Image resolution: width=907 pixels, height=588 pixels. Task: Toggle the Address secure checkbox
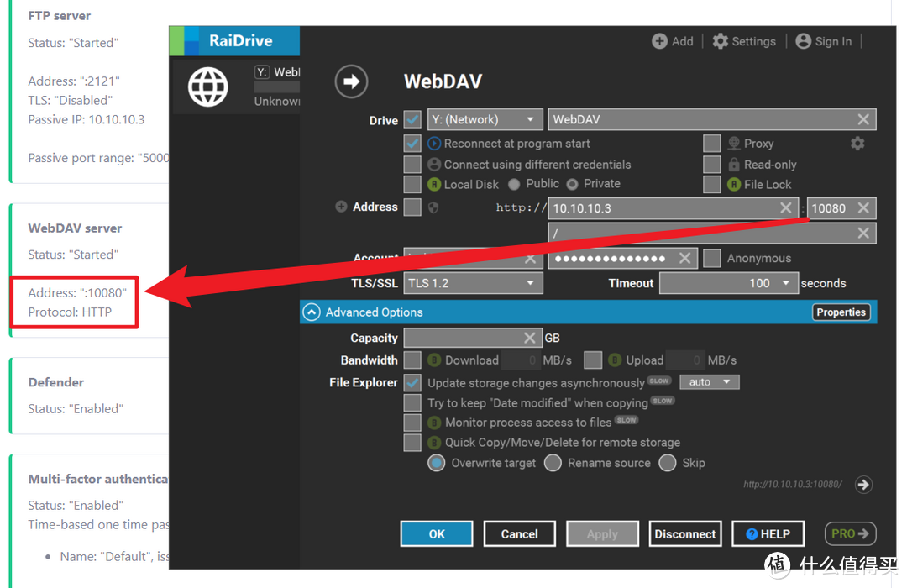point(412,207)
